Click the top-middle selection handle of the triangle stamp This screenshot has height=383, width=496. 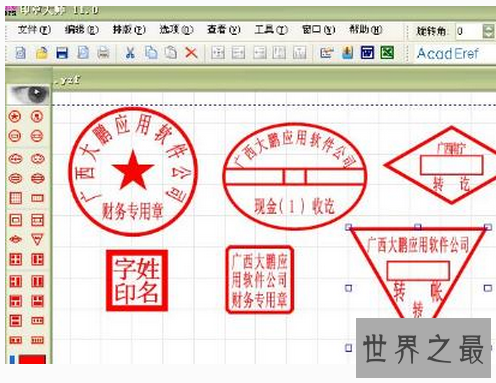(x=418, y=227)
